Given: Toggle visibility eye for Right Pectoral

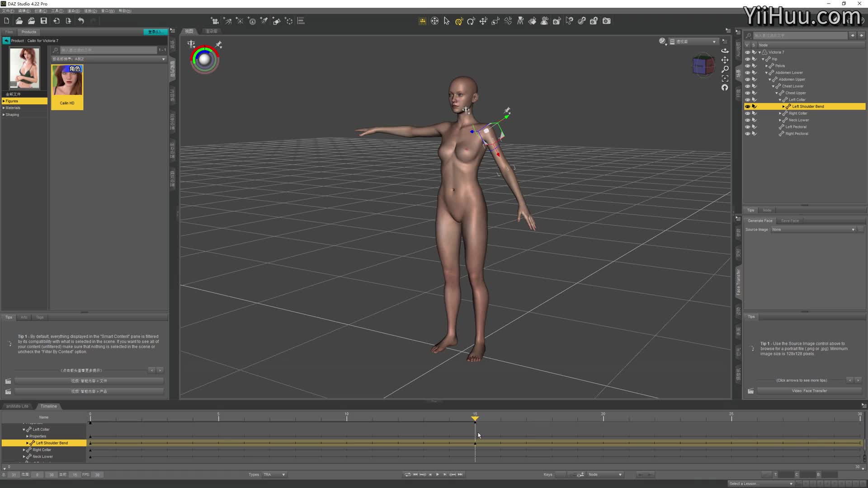Looking at the screenshot, I should click(x=747, y=134).
